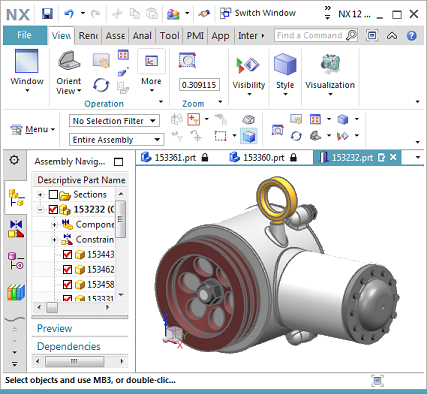Viewport: 427px width, 394px height.
Task: Open the Orient View tool
Action: click(69, 72)
